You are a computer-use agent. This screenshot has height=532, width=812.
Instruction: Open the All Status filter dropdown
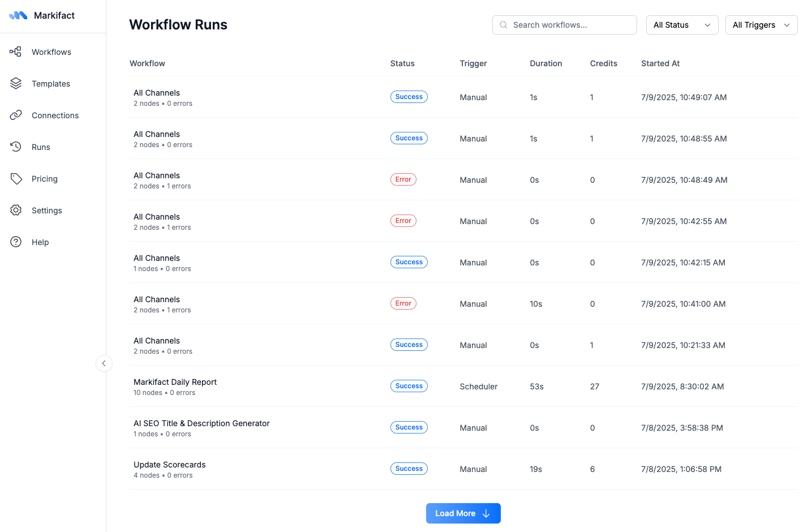(x=682, y=25)
